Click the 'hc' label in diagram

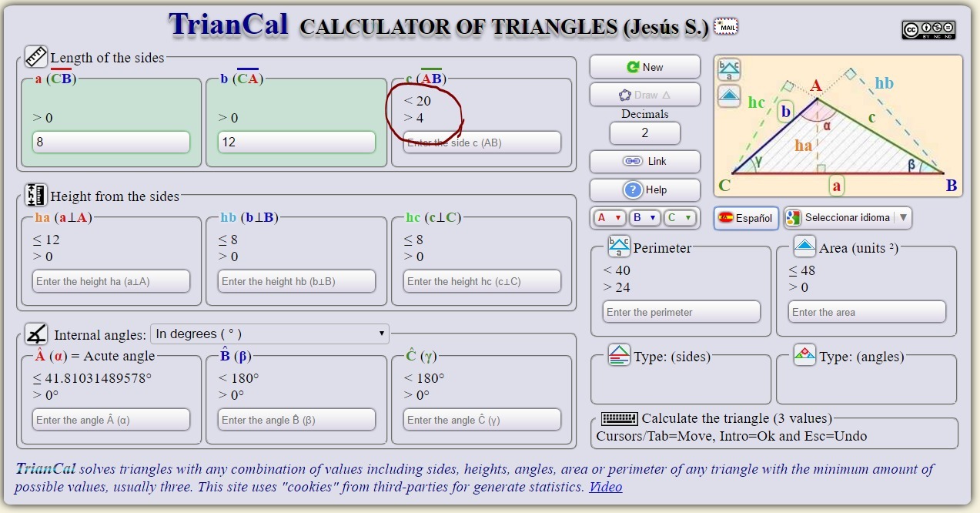tap(757, 101)
